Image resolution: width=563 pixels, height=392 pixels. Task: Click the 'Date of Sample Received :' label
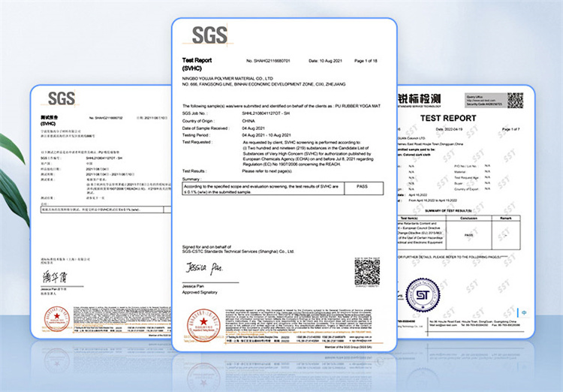tap(206, 128)
